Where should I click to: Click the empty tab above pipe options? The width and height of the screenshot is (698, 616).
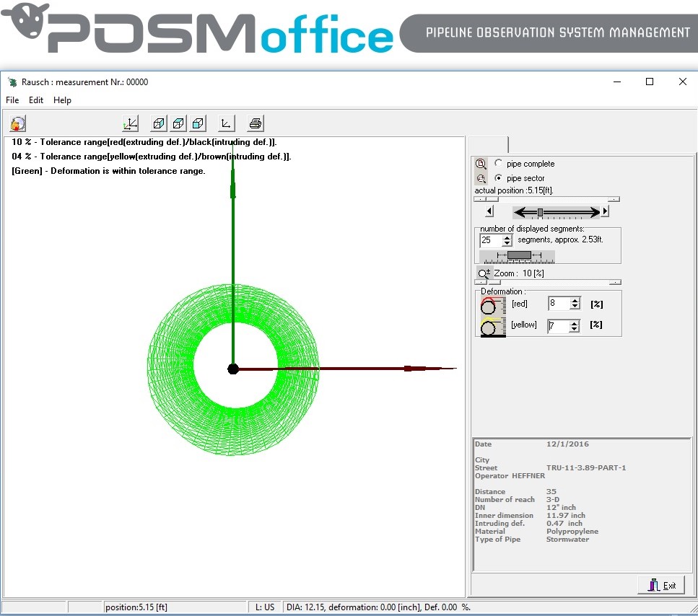[487, 145]
